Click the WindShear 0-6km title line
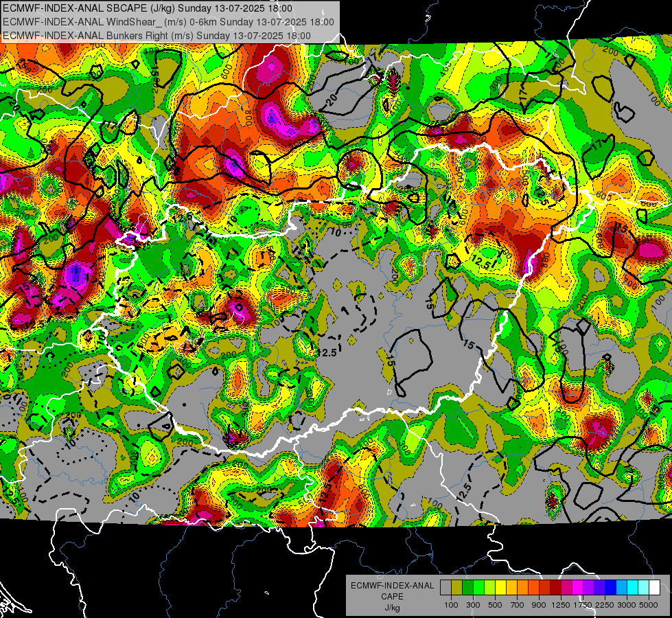672x618 pixels. 168,22
